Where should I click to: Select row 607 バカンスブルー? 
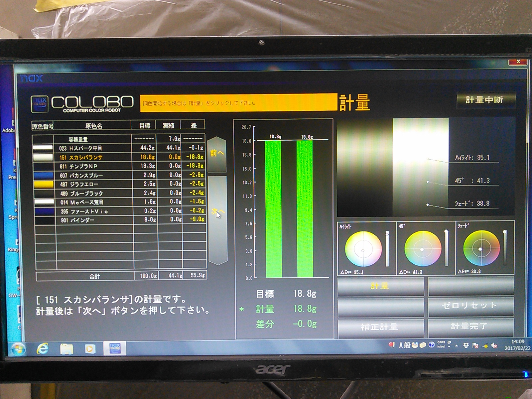tap(119, 175)
